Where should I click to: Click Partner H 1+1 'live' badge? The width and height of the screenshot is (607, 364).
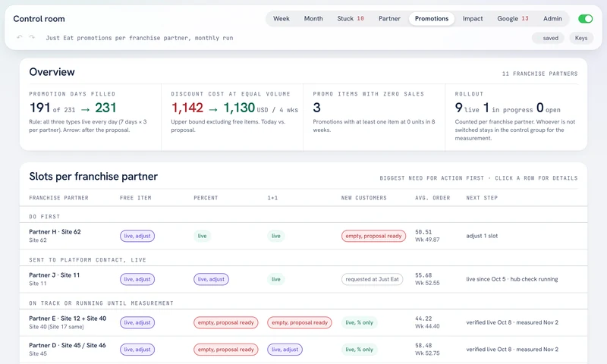[276, 236]
